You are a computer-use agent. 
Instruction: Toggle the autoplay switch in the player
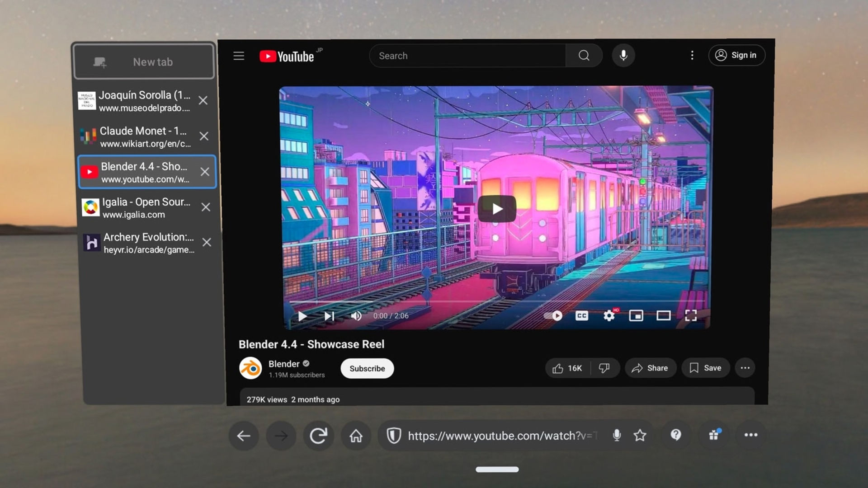click(x=553, y=315)
